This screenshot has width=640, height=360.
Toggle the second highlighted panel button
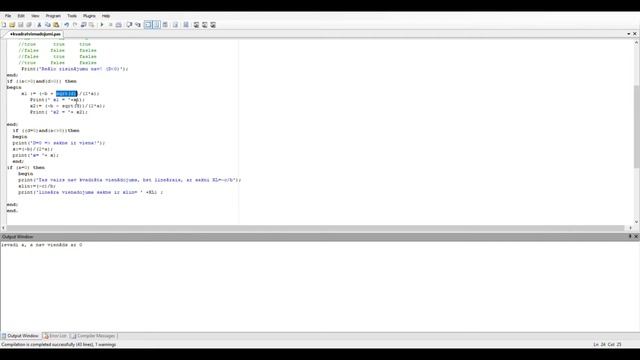click(x=156, y=25)
